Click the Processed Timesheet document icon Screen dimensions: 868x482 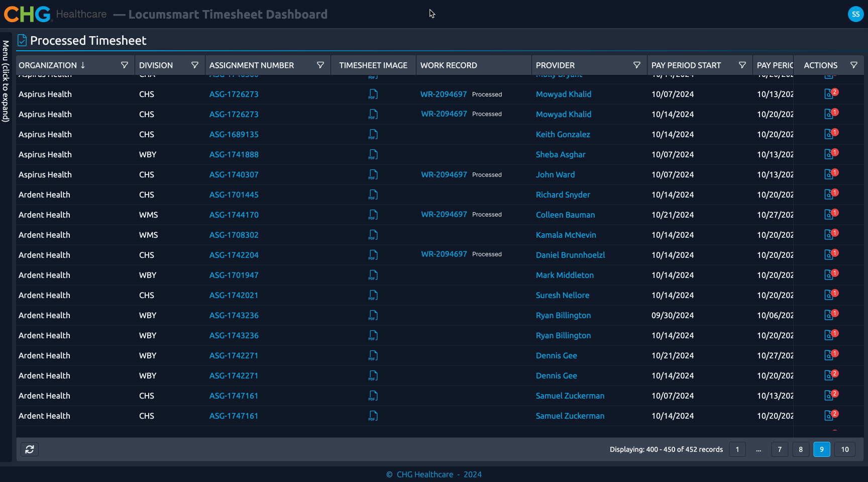click(x=22, y=40)
